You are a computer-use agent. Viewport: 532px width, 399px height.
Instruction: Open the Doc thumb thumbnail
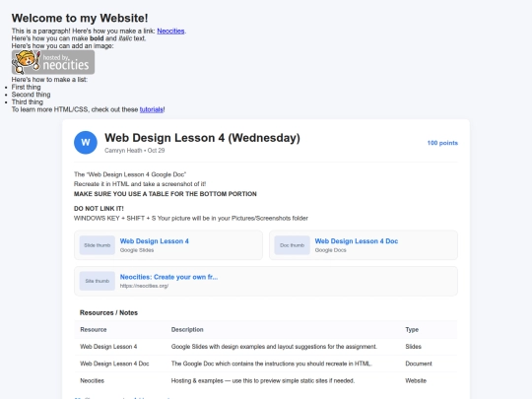292,245
